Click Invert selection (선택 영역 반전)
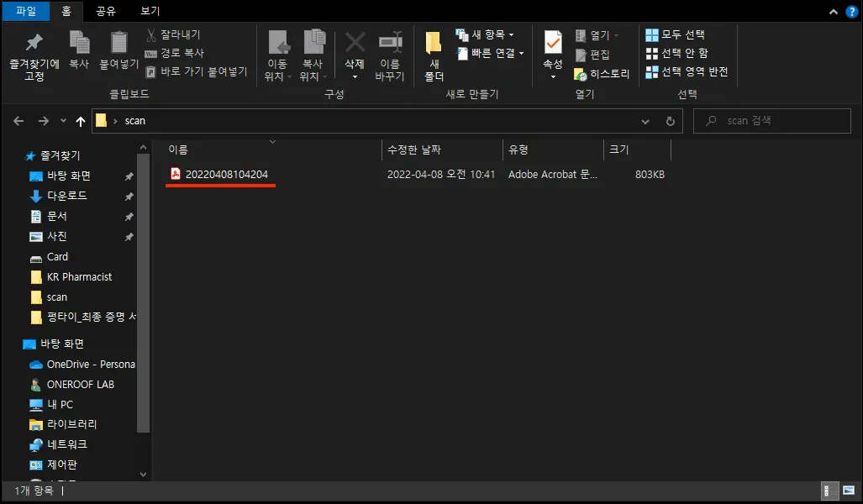863x504 pixels. coord(687,71)
